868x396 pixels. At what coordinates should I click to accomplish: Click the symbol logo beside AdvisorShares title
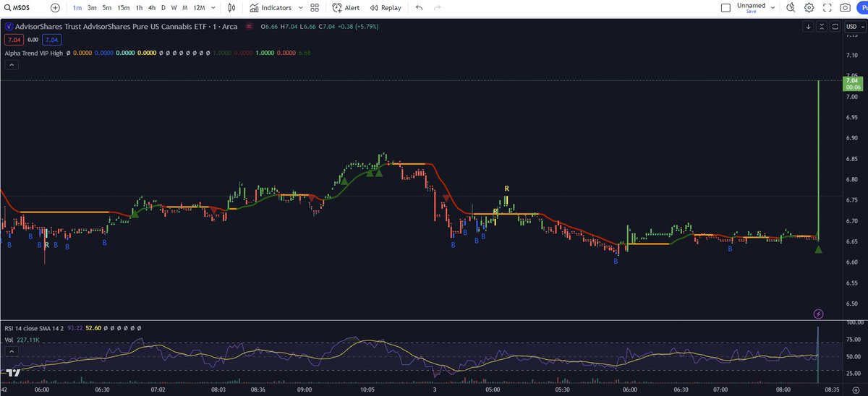(9, 26)
